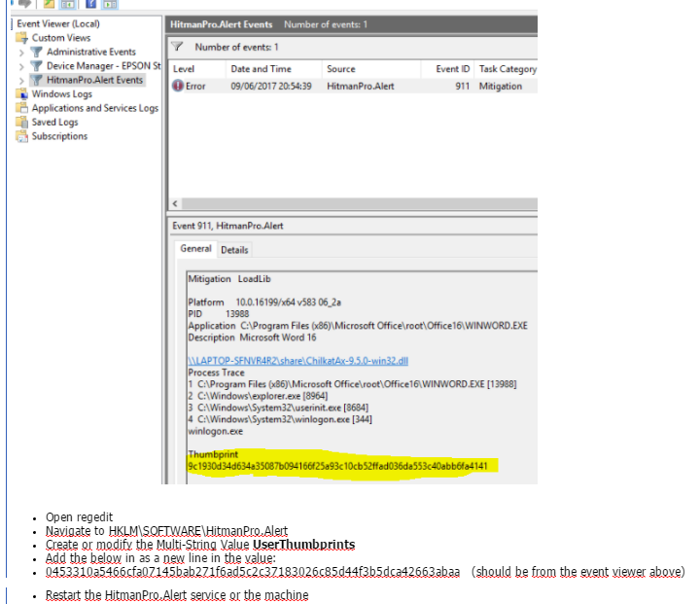Screen dimensions: 700x604
Task: Click the HitmanPro.Alert Events filter icon
Action: coord(37,80)
